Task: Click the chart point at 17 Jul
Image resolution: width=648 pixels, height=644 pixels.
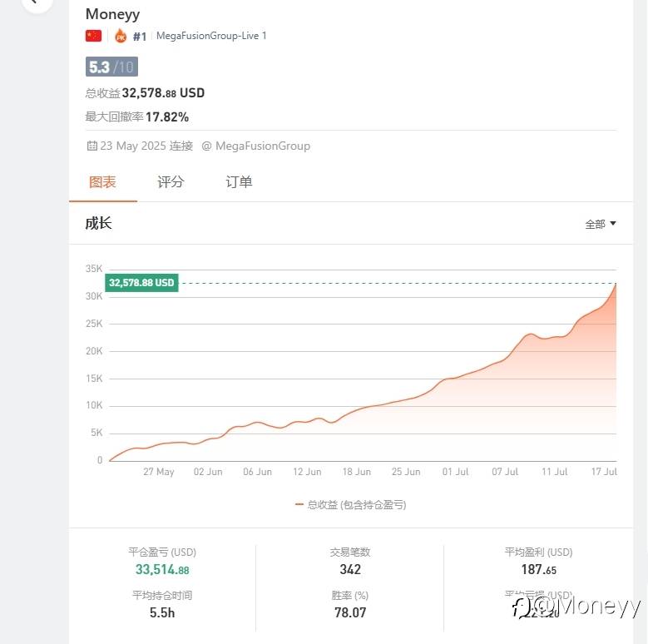Action: [x=616, y=284]
